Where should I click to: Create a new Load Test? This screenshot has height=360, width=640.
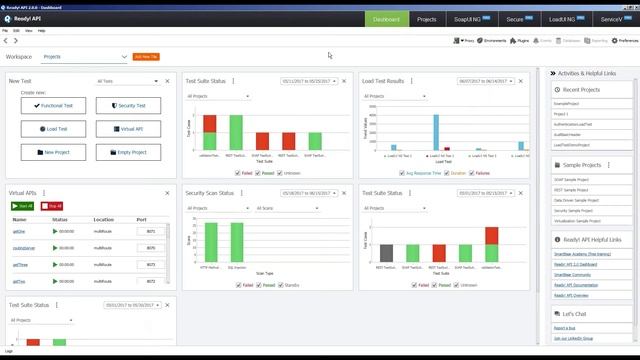click(53, 129)
